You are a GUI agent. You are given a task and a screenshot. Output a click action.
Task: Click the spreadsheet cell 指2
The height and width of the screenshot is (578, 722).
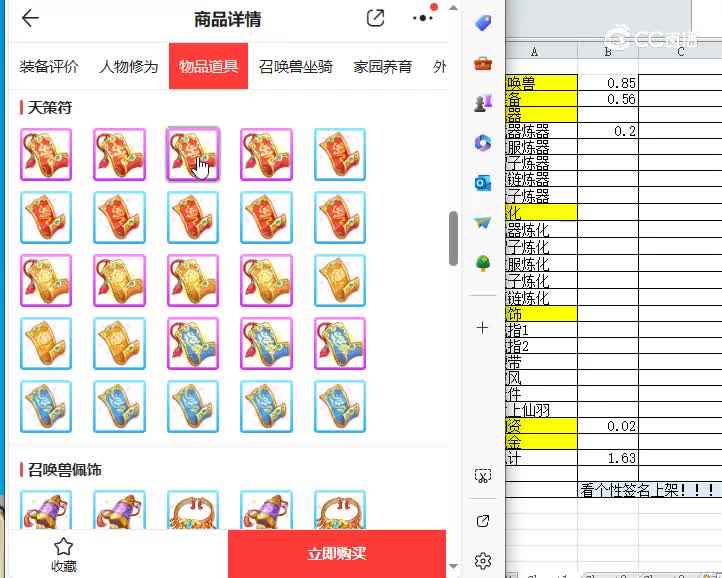(542, 346)
